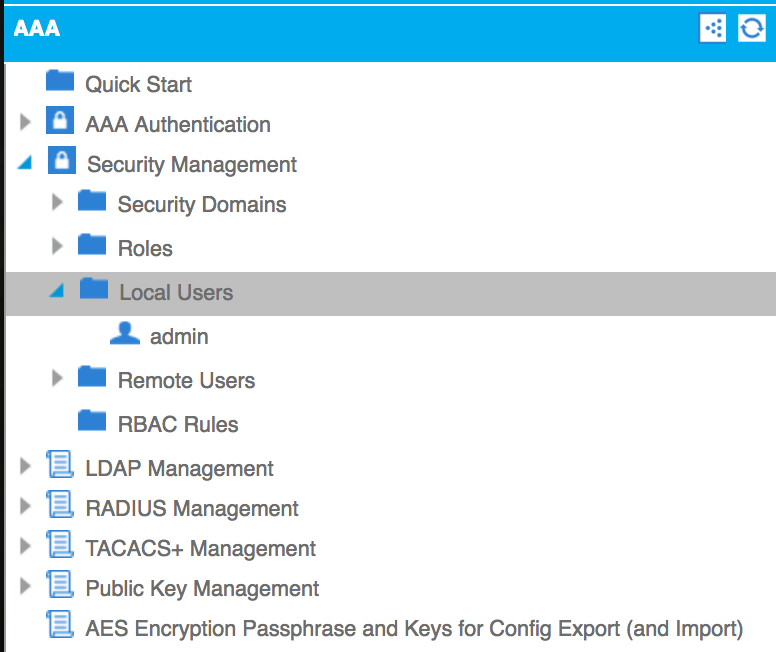
Task: Open the admin local user
Action: click(179, 337)
